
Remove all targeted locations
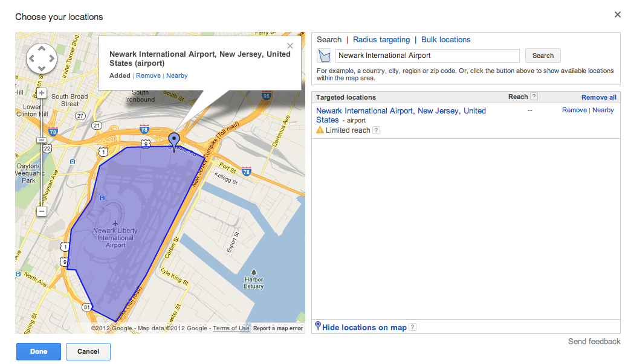pyautogui.click(x=598, y=97)
